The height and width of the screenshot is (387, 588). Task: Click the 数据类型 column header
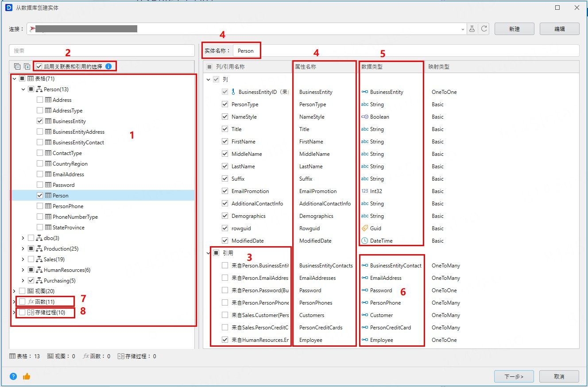tap(372, 67)
